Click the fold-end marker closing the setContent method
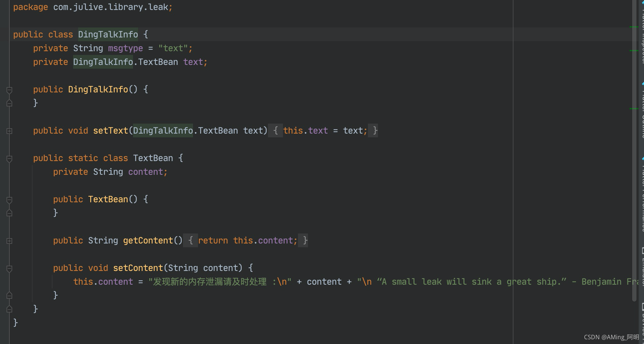The height and width of the screenshot is (344, 644). pos(9,295)
